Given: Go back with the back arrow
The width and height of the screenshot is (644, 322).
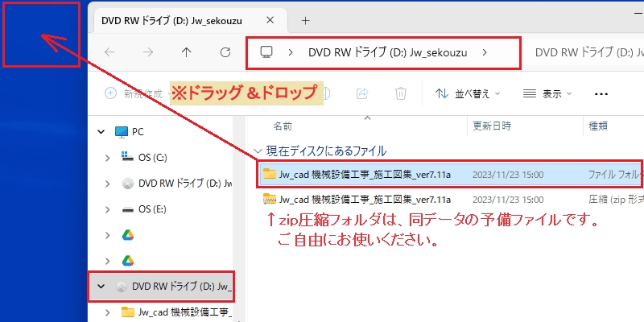Looking at the screenshot, I should coord(109,52).
